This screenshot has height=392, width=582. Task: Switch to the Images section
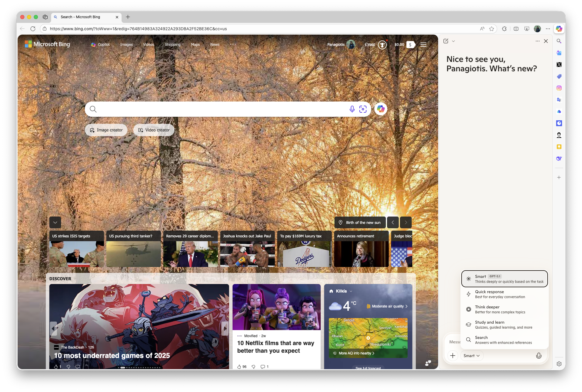point(126,44)
